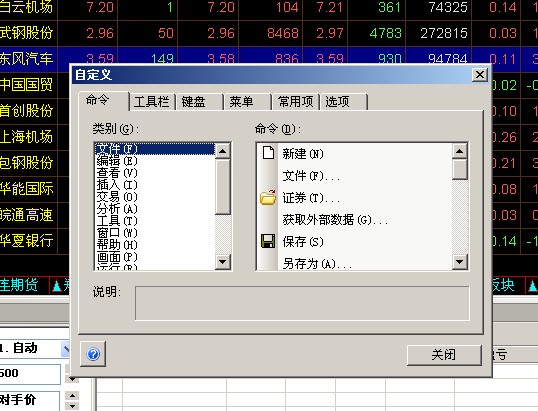Viewport: 538px width, 411px height.
Task: Click the 保存 (S) command
Action: (354, 242)
